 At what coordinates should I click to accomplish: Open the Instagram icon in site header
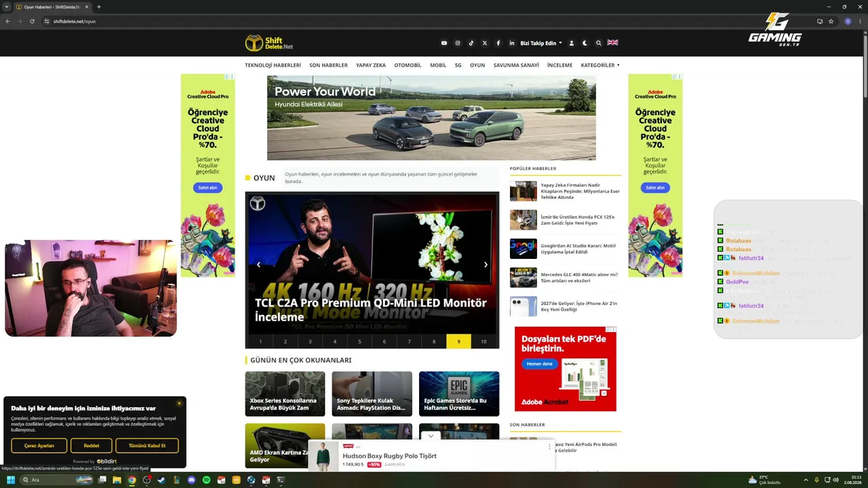[458, 43]
